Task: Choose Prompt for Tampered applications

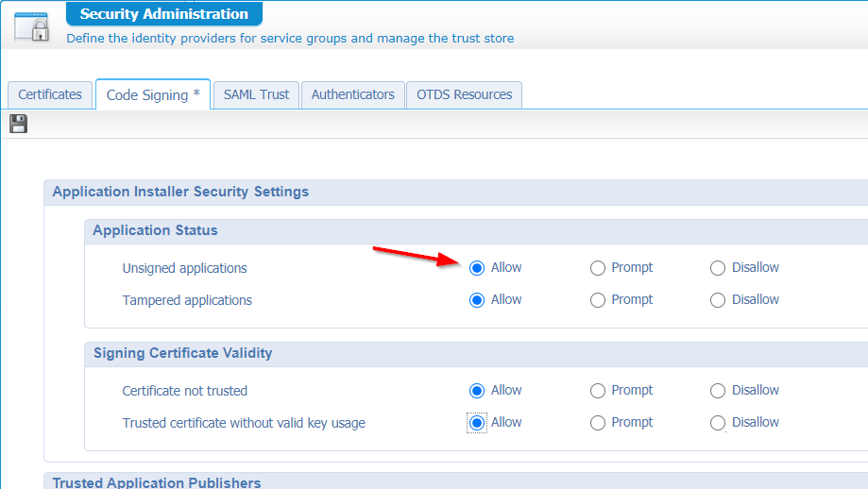Action: pyautogui.click(x=598, y=300)
